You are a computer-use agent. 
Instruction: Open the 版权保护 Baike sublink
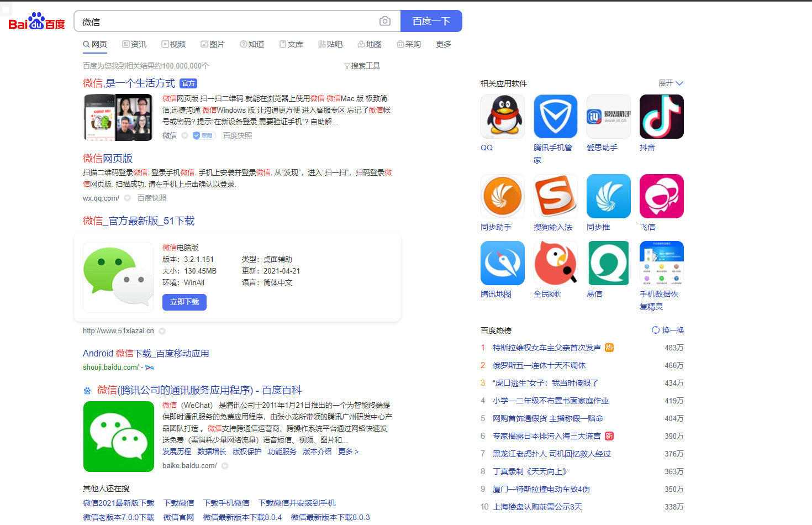click(x=247, y=452)
